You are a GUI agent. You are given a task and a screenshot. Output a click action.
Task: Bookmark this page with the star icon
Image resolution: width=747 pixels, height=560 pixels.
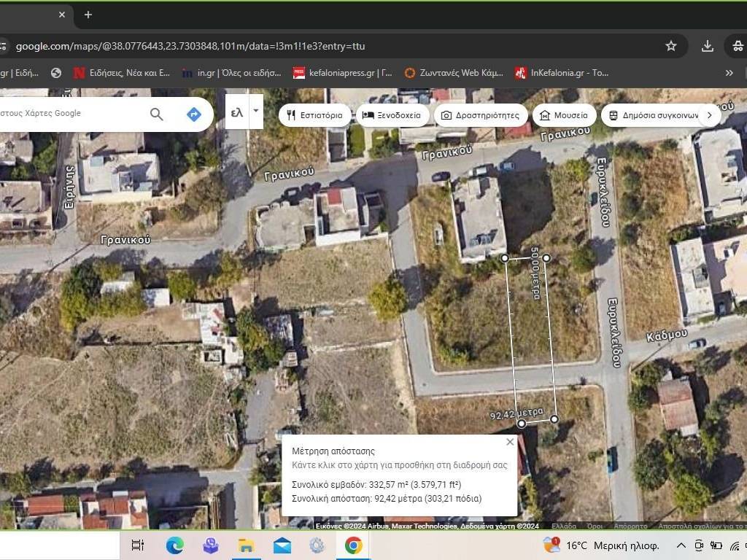670,46
